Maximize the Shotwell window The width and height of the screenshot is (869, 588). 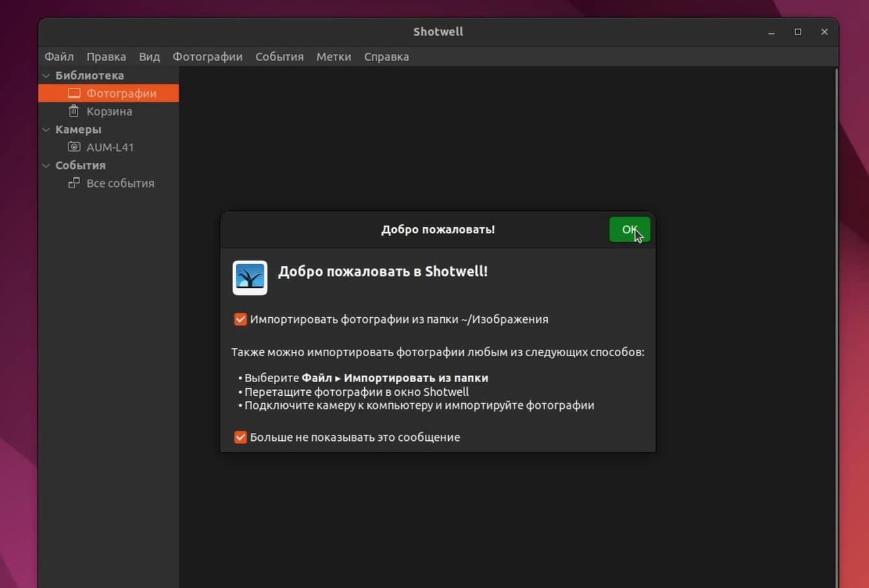point(798,32)
